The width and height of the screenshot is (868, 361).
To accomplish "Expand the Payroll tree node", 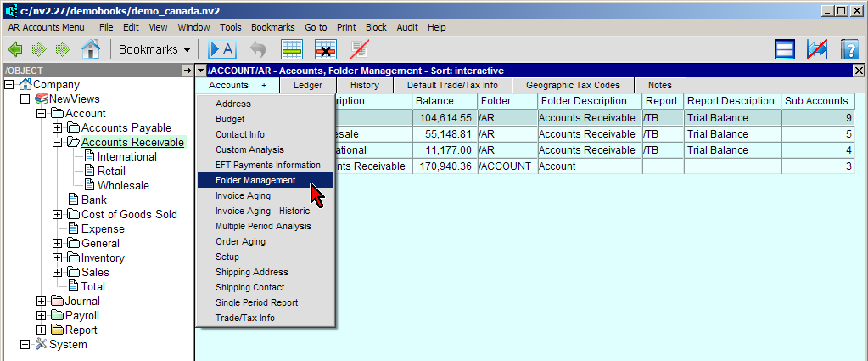I will pyautogui.click(x=42, y=316).
